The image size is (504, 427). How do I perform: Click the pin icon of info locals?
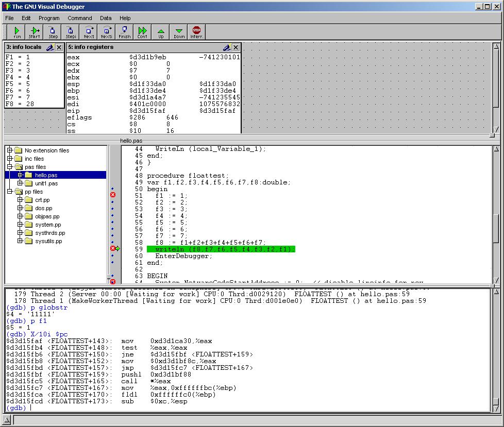point(50,47)
